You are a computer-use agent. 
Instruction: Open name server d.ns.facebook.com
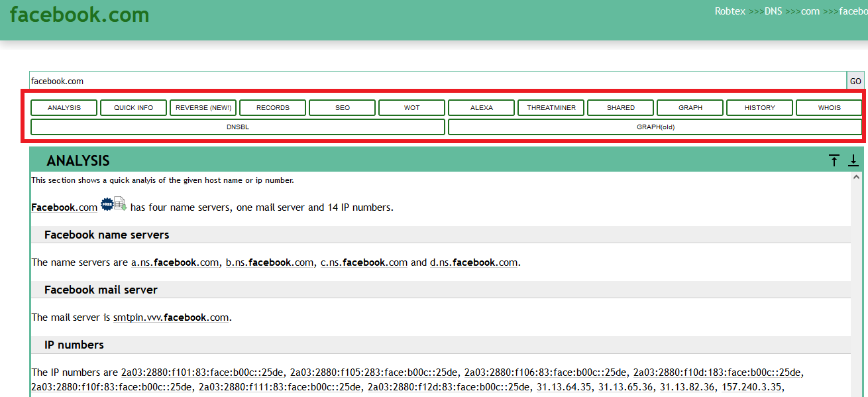(474, 262)
